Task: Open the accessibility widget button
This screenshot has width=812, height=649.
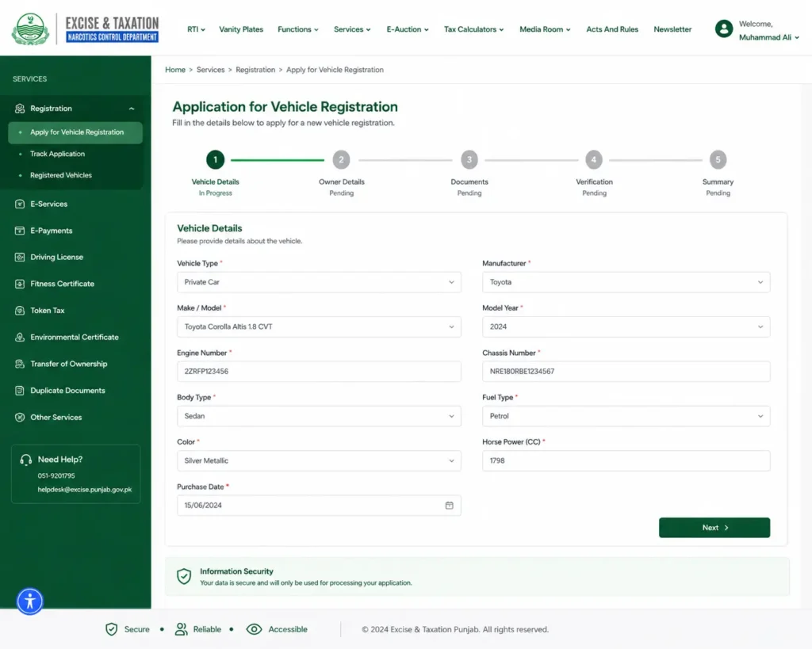Action: [x=30, y=601]
